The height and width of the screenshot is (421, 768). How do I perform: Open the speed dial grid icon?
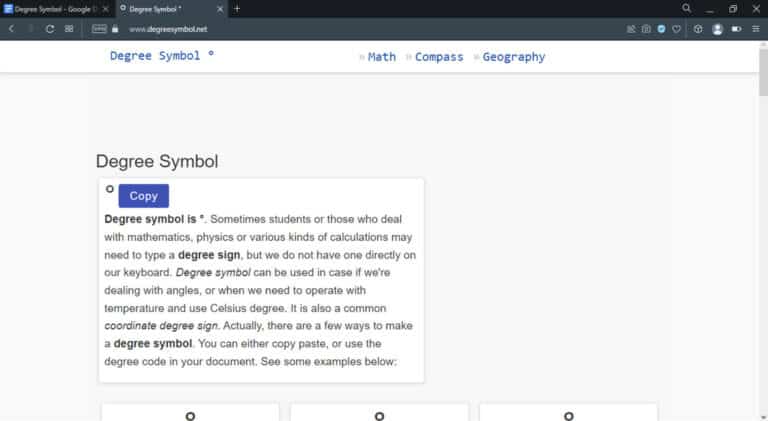(x=69, y=29)
